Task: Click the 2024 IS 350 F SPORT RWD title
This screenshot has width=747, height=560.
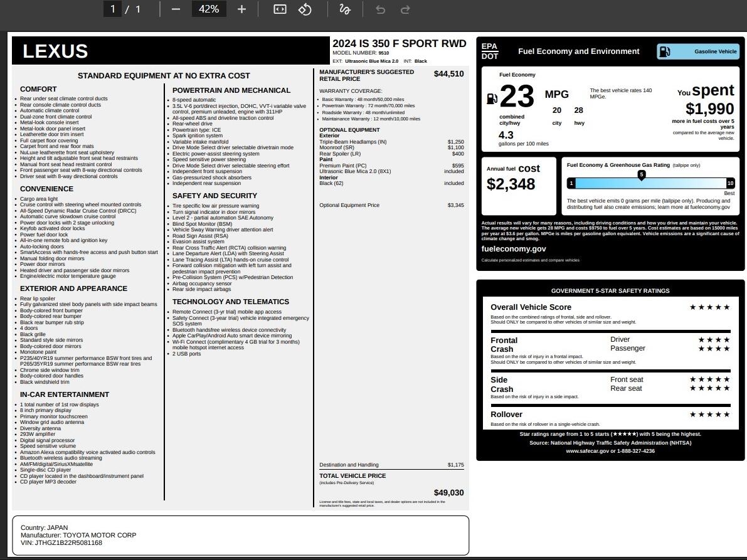Action: [399, 43]
